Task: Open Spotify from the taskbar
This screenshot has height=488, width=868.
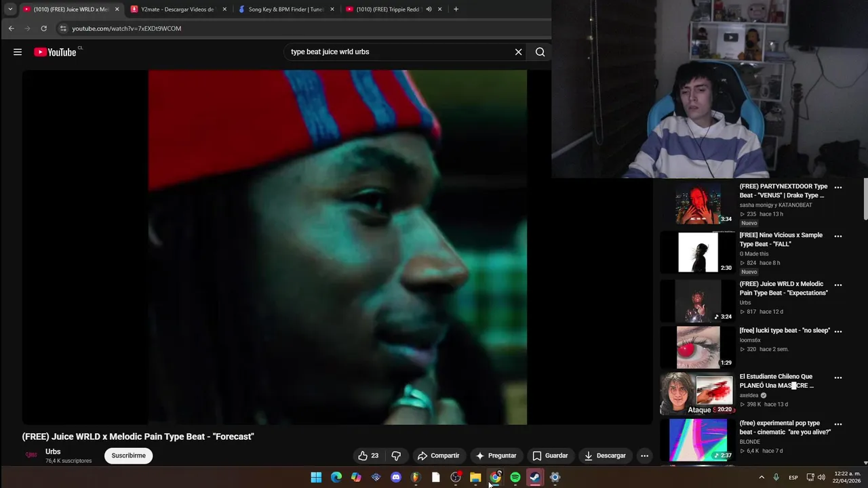Action: [515, 477]
